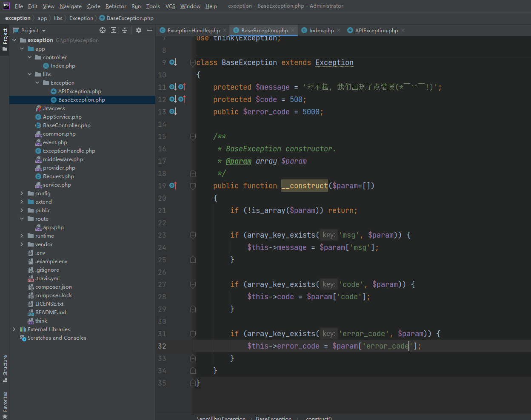Screen dimensions: 531x420
Task: Select composer.json in project tree
Action: pos(54,287)
